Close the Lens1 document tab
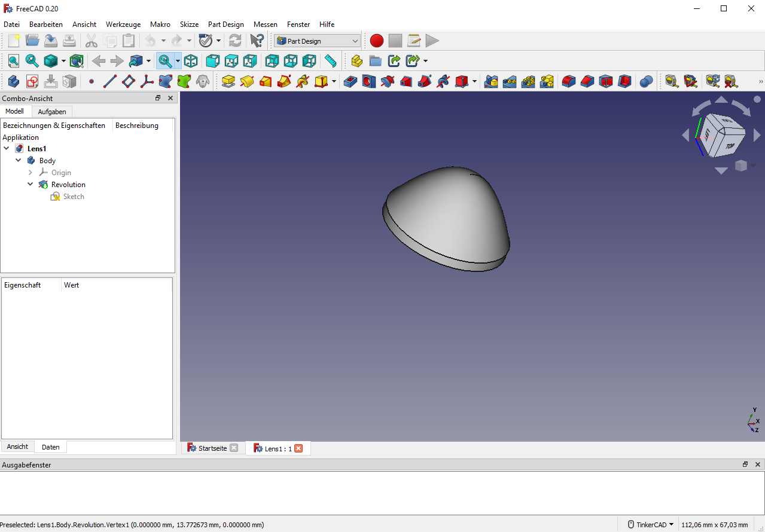This screenshot has height=532, width=765. [x=298, y=448]
